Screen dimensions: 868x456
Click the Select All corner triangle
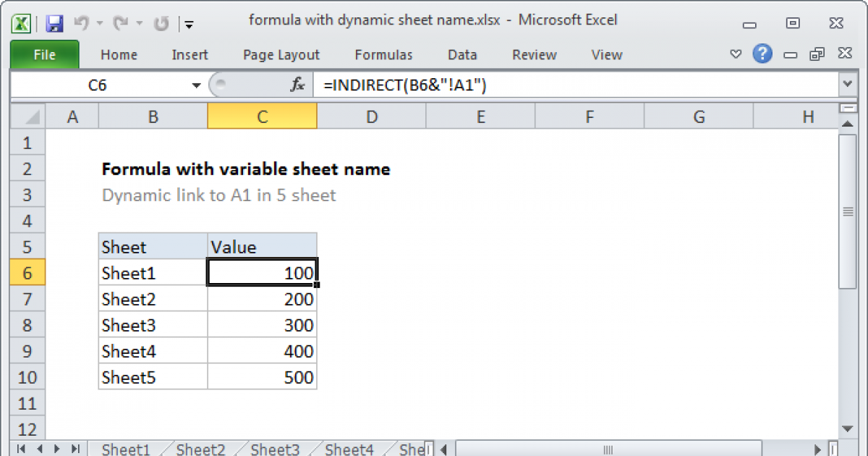(x=29, y=117)
